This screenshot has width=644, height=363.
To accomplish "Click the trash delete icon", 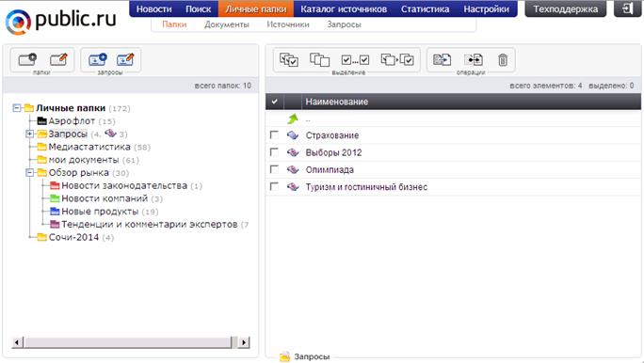I will [503, 60].
